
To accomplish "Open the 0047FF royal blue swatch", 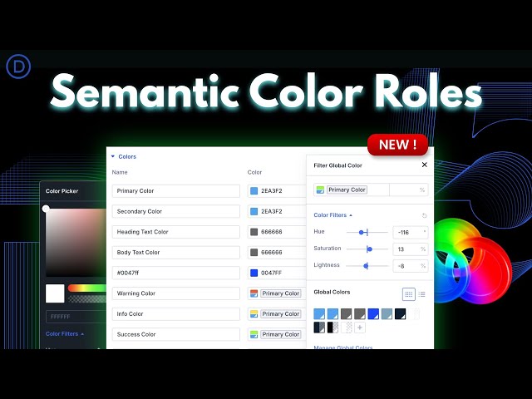I will 254,273.
